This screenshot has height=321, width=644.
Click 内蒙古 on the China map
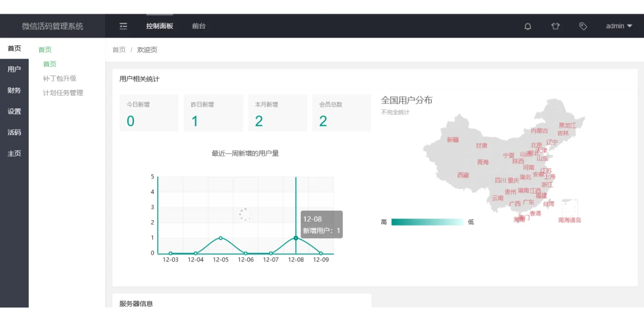(539, 131)
